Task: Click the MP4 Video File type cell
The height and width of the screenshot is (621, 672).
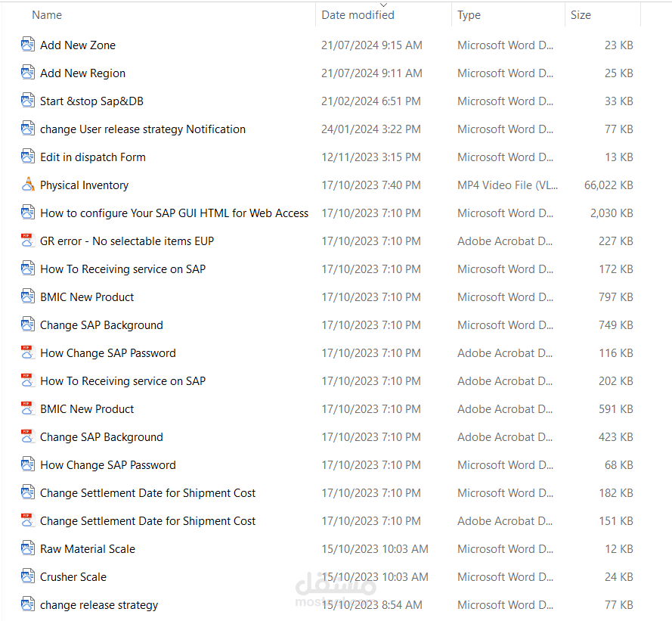Action: (507, 185)
